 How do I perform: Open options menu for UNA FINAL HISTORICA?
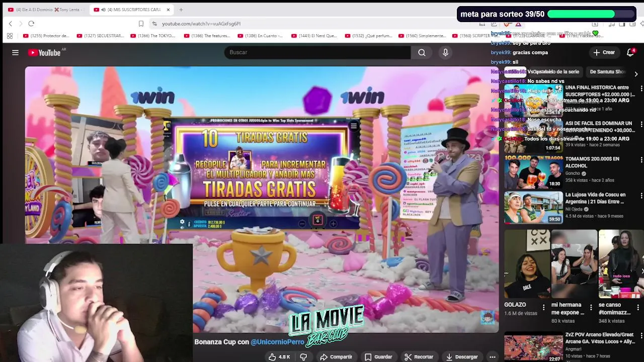tap(641, 88)
